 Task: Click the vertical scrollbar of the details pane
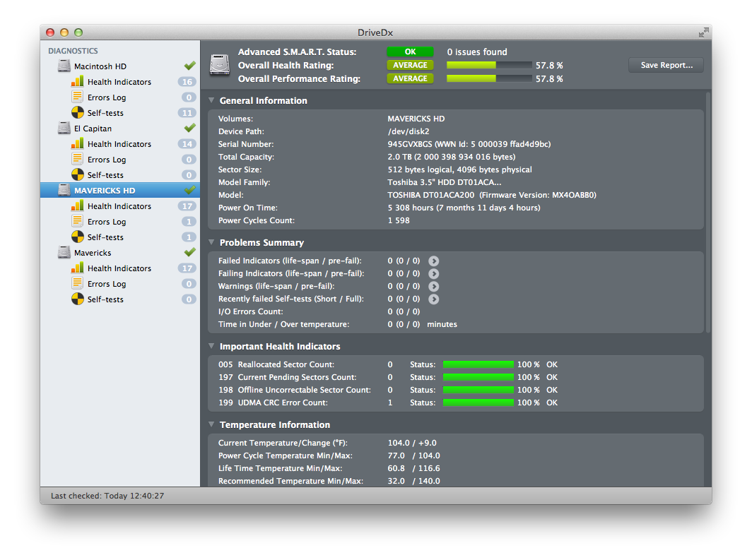tap(708, 213)
